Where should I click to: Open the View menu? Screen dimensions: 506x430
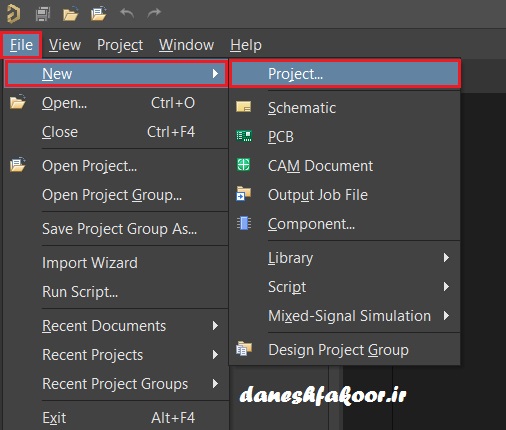coord(65,45)
